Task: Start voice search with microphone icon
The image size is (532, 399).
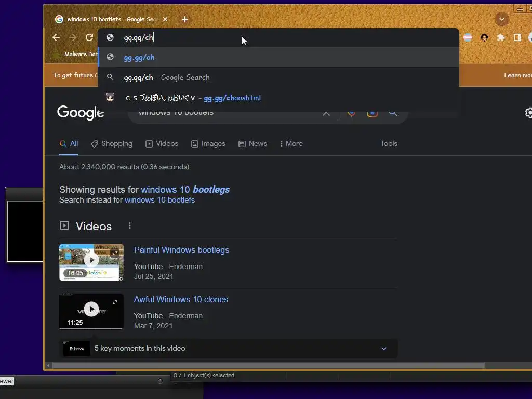Action: tap(352, 113)
